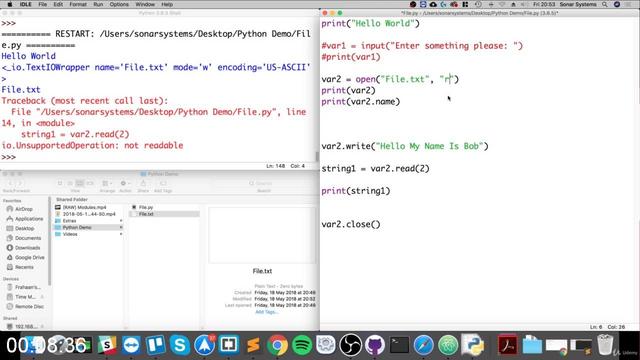Open the Apple menu

click(9, 4)
